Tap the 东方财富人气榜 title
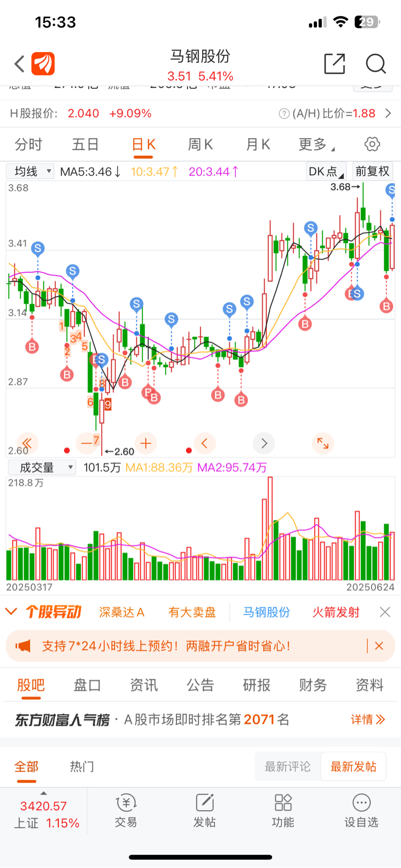The width and height of the screenshot is (401, 868). (62, 720)
